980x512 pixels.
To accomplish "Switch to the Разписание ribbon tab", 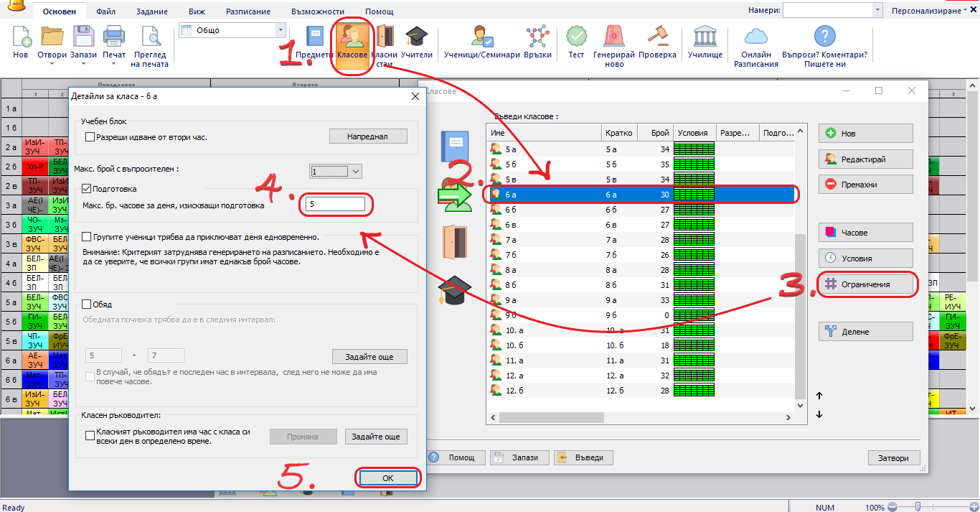I will [x=248, y=12].
